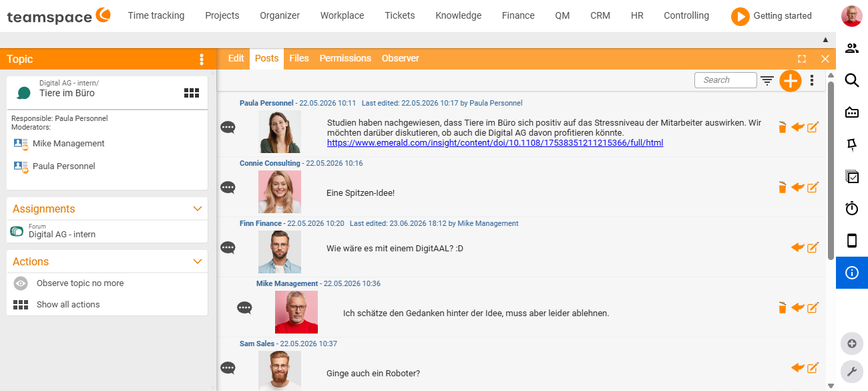Open the posts three-dot options menu

[812, 81]
